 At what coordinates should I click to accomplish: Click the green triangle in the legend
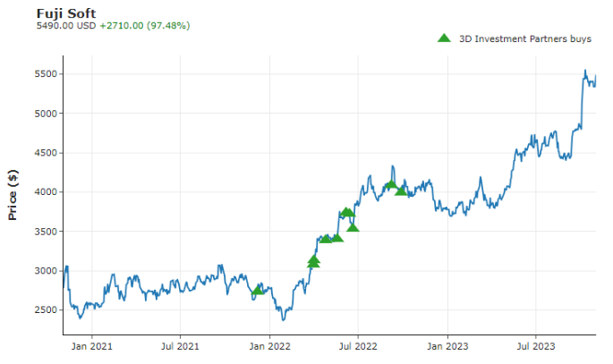(x=443, y=38)
